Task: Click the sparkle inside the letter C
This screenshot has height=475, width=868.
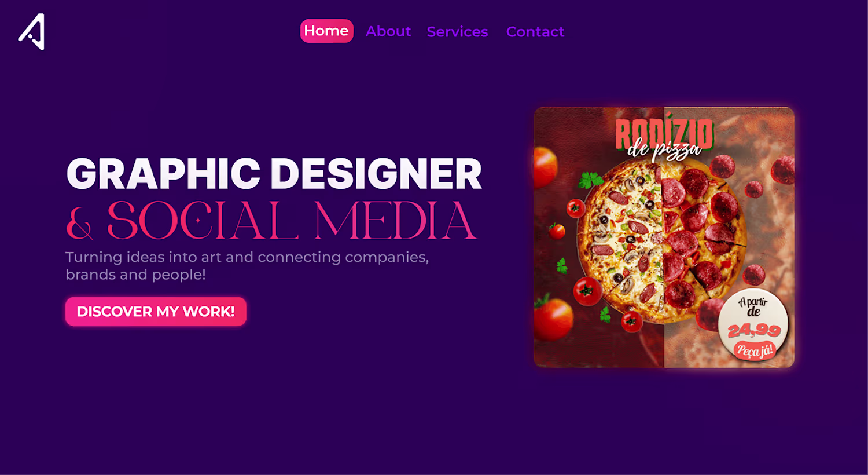Action: click(198, 221)
